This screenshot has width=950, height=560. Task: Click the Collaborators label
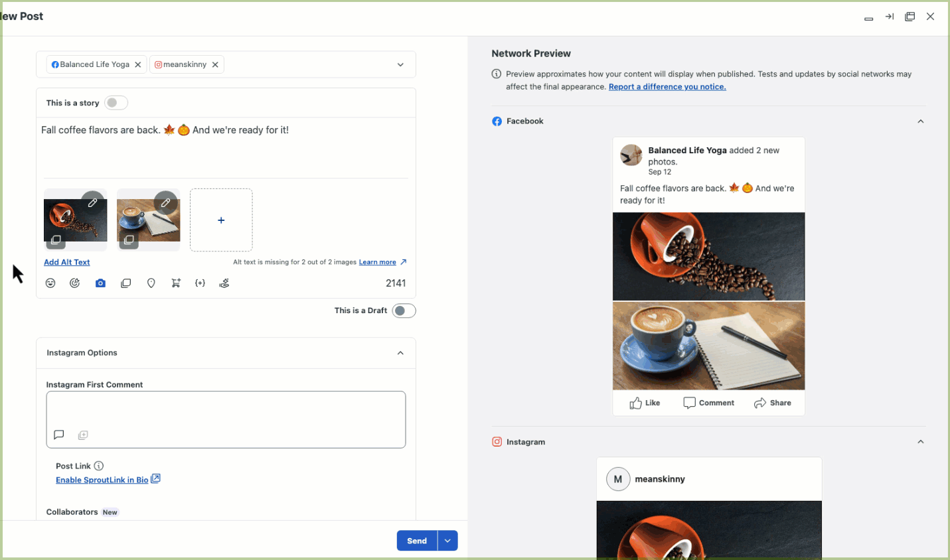point(72,512)
